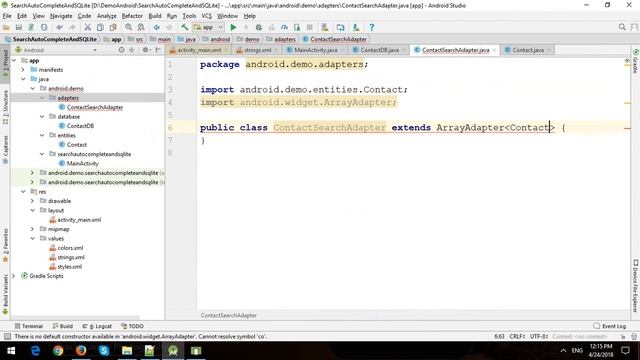Viewport: 640px width, 360px height.
Task: Collapse the entities package arrow
Action: [42, 135]
